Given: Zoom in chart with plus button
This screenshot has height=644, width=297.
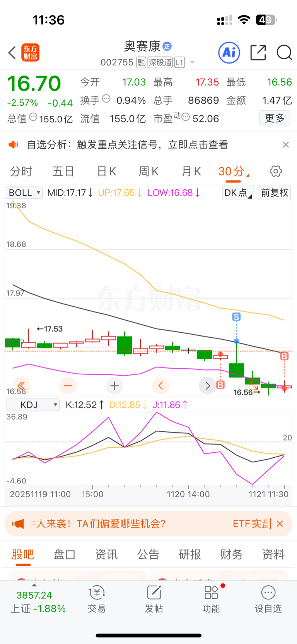Looking at the screenshot, I should 114,385.
